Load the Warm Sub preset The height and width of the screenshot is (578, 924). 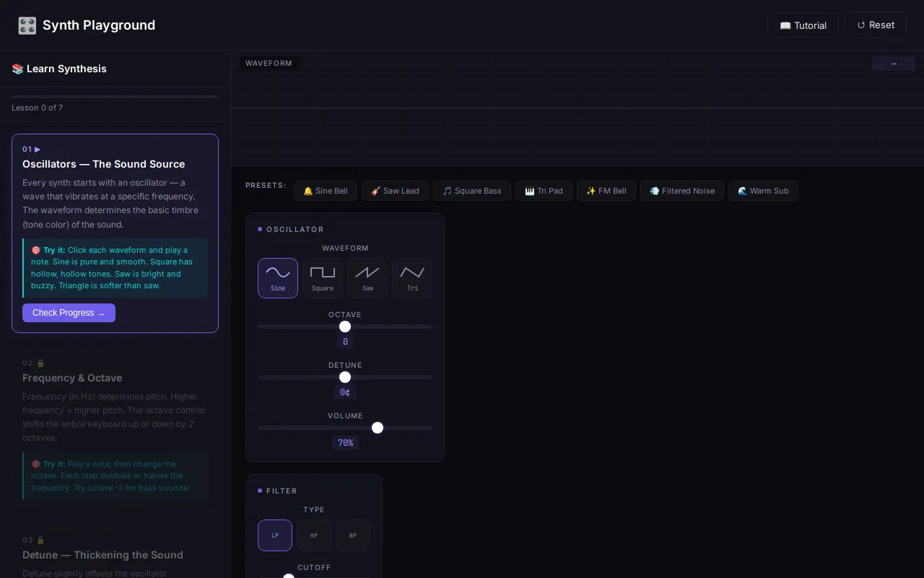click(x=763, y=191)
